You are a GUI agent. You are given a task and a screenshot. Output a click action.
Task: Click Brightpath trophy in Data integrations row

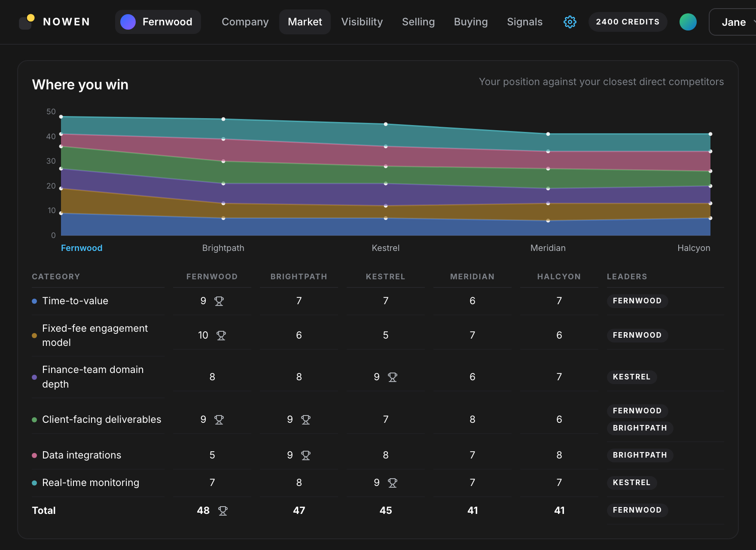(306, 455)
